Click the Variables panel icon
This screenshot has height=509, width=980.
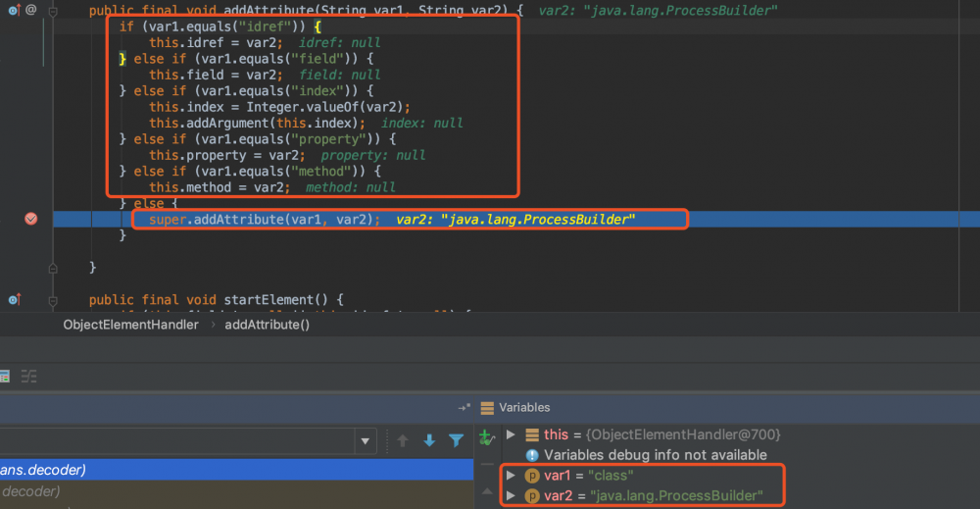tap(487, 408)
